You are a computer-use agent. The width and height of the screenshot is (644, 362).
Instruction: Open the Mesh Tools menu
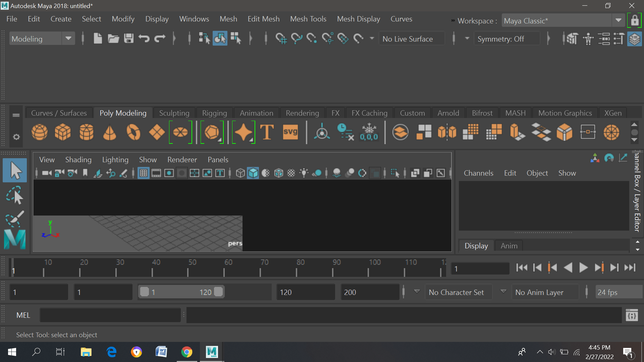pos(308,19)
